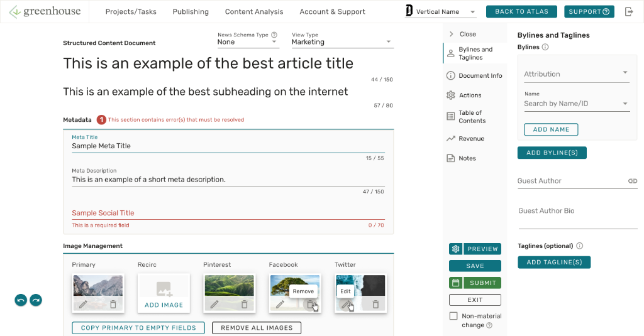
Task: Switch to the Document Info tab
Action: click(x=475, y=75)
